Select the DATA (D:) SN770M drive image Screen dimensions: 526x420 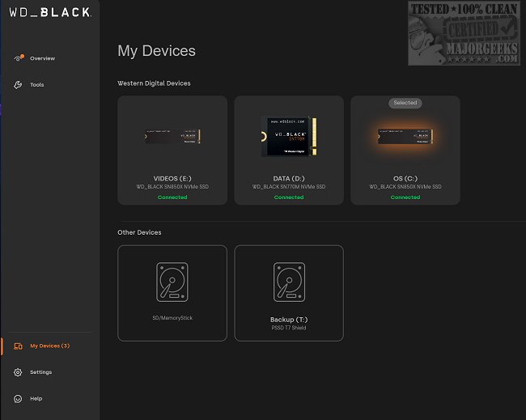click(289, 136)
